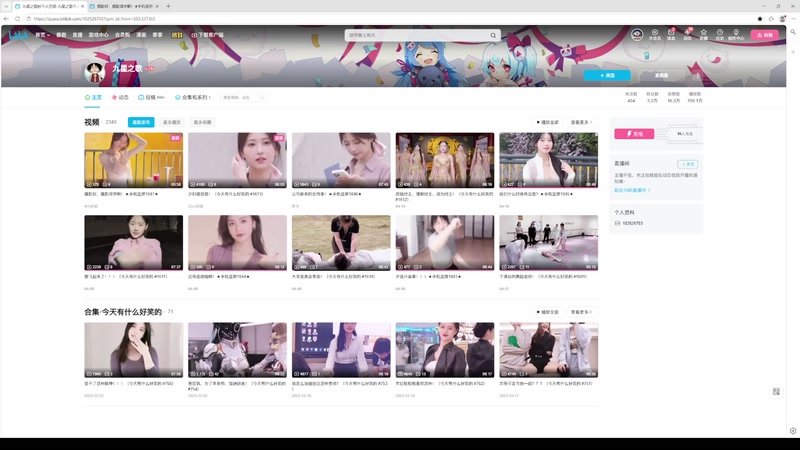Click the 九星之歌 profile avatar picture
The height and width of the screenshot is (450, 800).
coord(95,71)
